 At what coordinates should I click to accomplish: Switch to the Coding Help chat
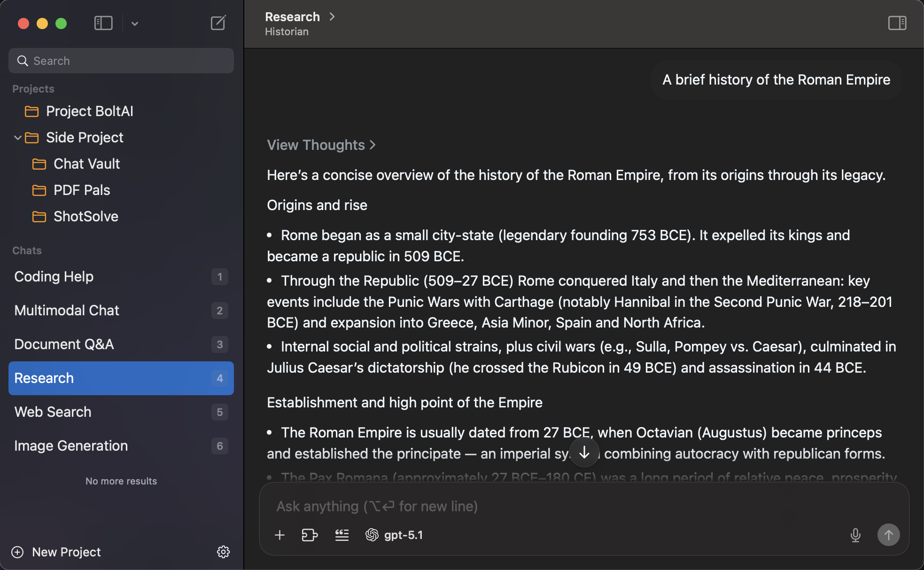click(54, 277)
